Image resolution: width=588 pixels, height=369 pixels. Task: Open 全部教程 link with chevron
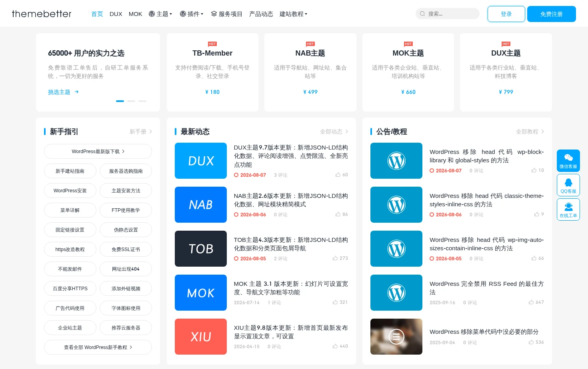click(530, 132)
